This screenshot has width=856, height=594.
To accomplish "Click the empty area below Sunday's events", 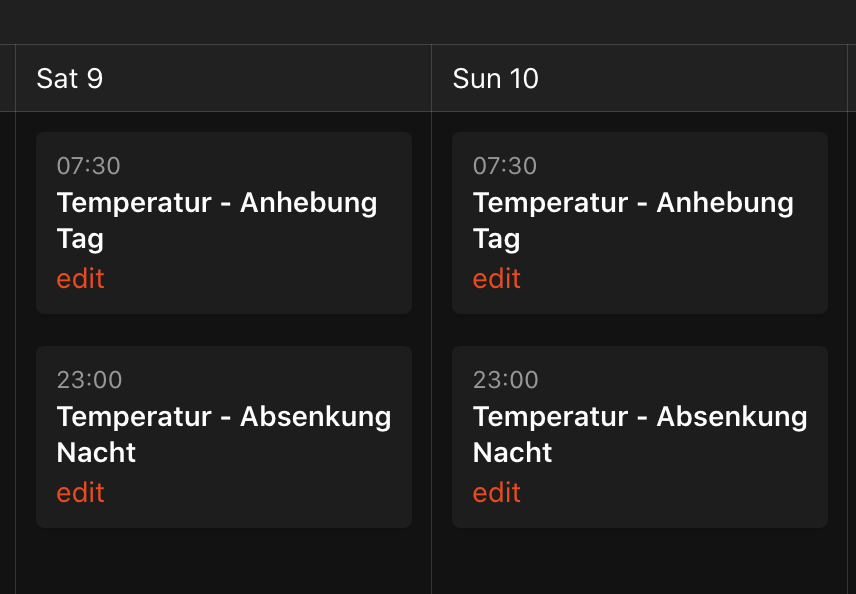I will (x=640, y=560).
